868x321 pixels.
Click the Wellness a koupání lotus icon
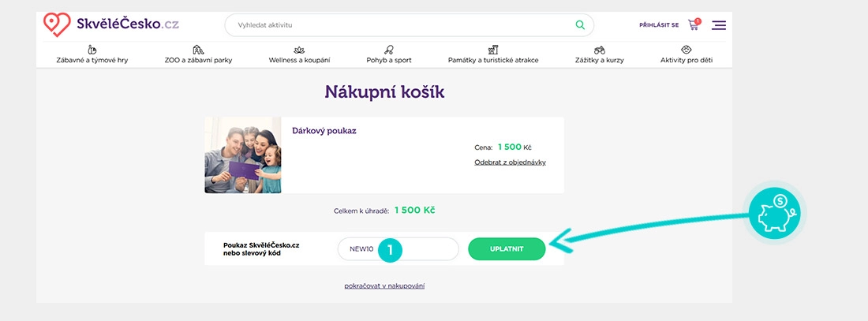(x=300, y=50)
